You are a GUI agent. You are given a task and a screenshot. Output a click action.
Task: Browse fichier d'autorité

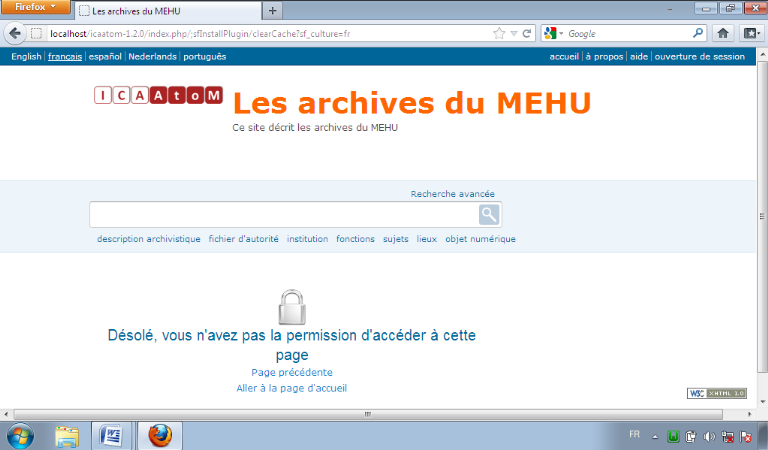(x=243, y=239)
